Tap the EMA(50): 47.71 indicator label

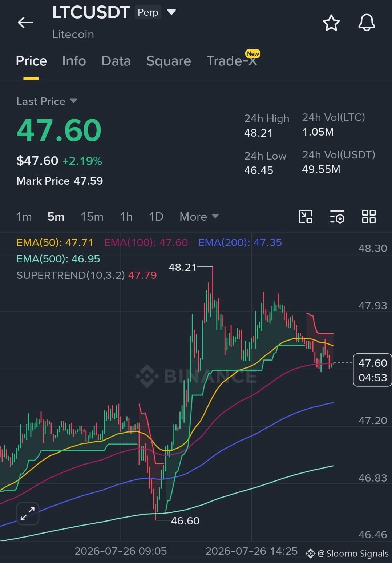(x=55, y=242)
